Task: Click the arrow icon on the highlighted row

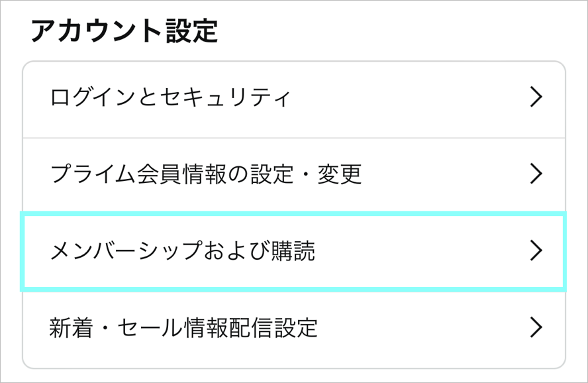Action: pos(537,250)
